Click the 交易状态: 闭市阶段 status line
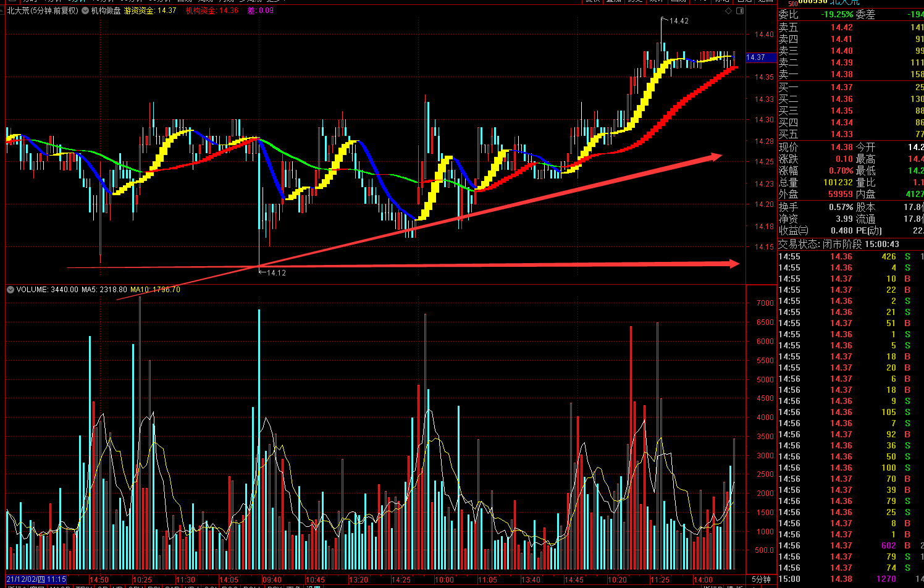924x588 pixels. coord(839,244)
